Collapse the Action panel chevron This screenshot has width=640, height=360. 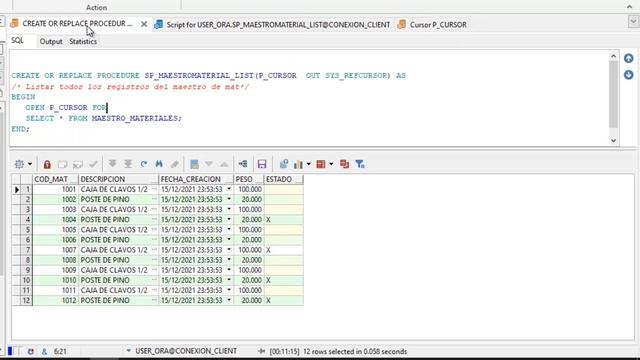pyautogui.click(x=629, y=6)
